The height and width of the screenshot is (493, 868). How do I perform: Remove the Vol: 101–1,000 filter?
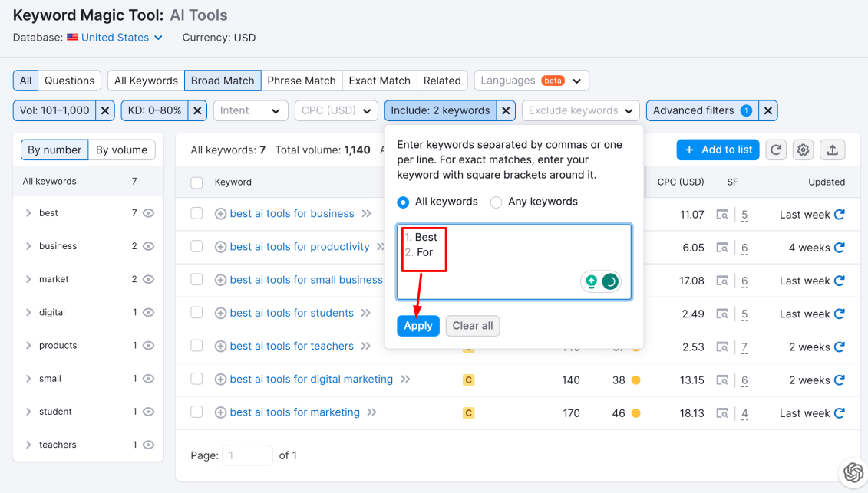106,110
